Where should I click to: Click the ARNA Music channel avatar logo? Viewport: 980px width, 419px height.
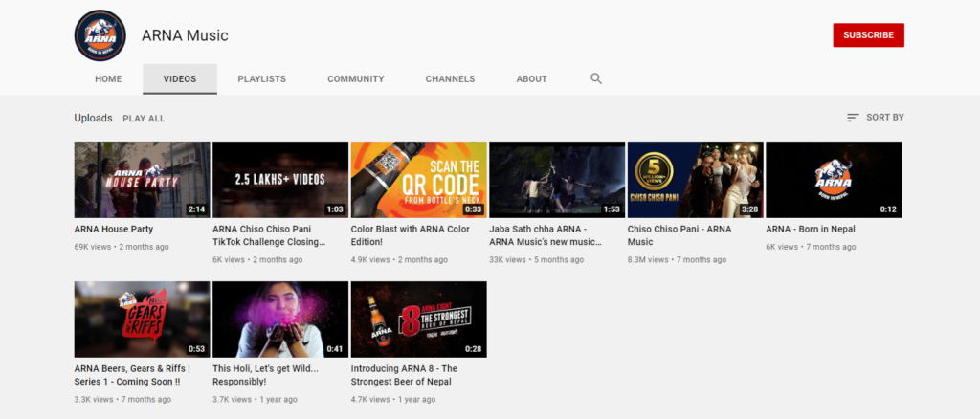[100, 35]
